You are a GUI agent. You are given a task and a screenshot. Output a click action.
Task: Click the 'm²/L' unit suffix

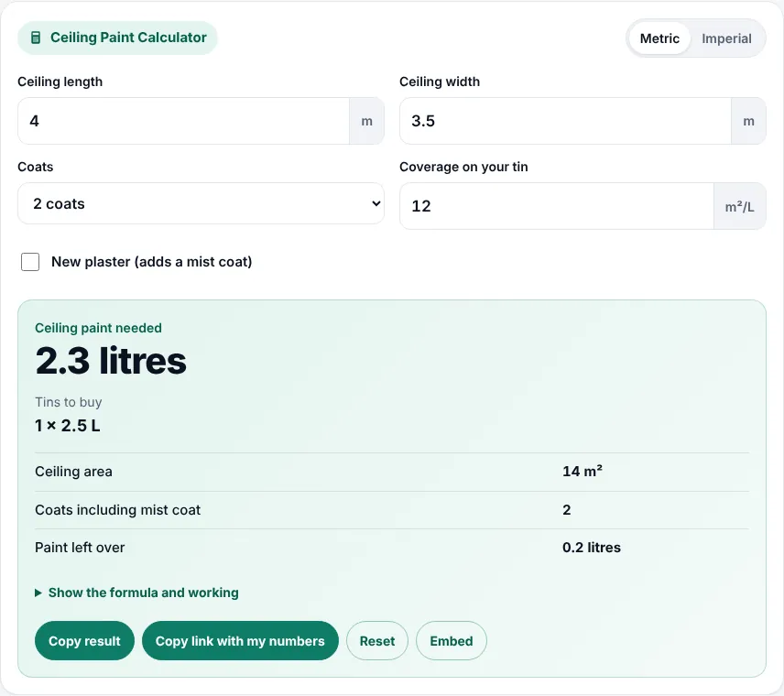point(739,206)
